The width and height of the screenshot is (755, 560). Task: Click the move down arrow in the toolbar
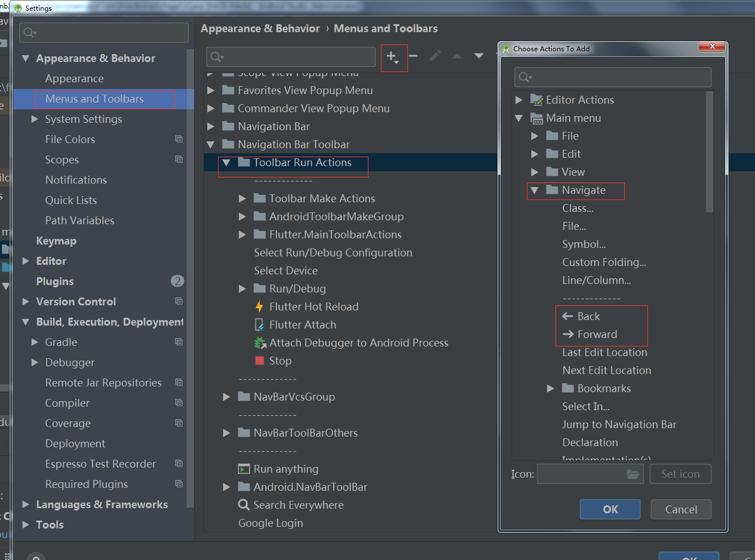[x=478, y=56]
